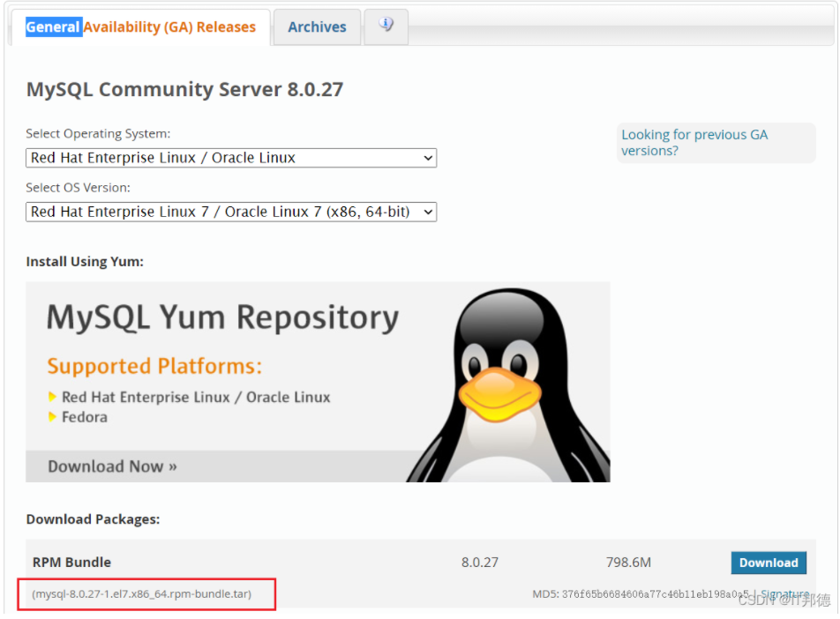840x619 pixels.
Task: Click the blue Download button for RPM Bundle
Action: (x=769, y=563)
